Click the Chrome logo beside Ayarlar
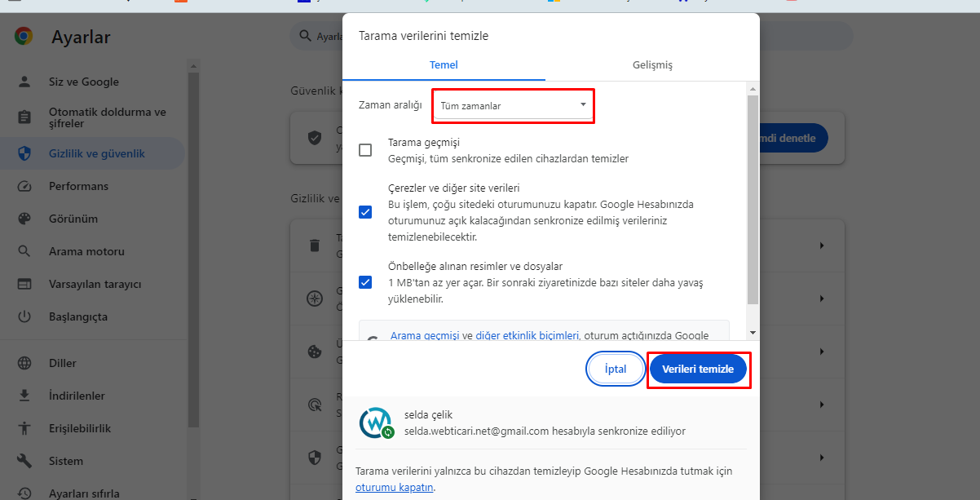Viewport: 980px width, 500px height. 24,36
